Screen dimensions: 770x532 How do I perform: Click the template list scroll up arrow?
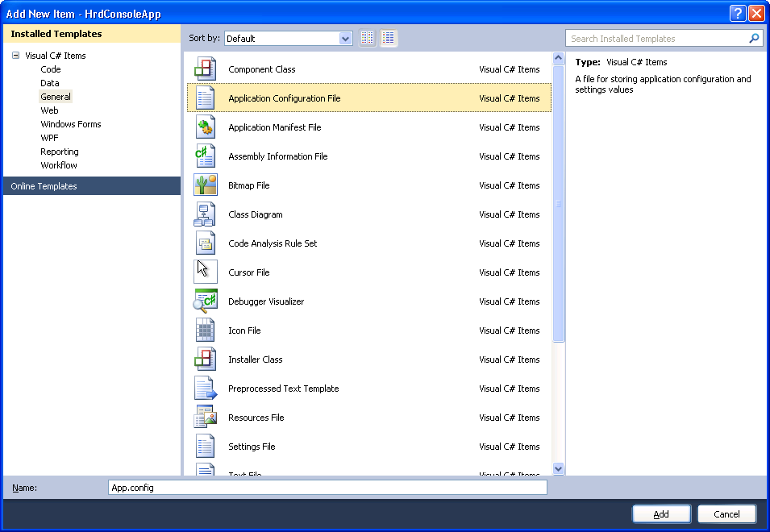tap(558, 58)
